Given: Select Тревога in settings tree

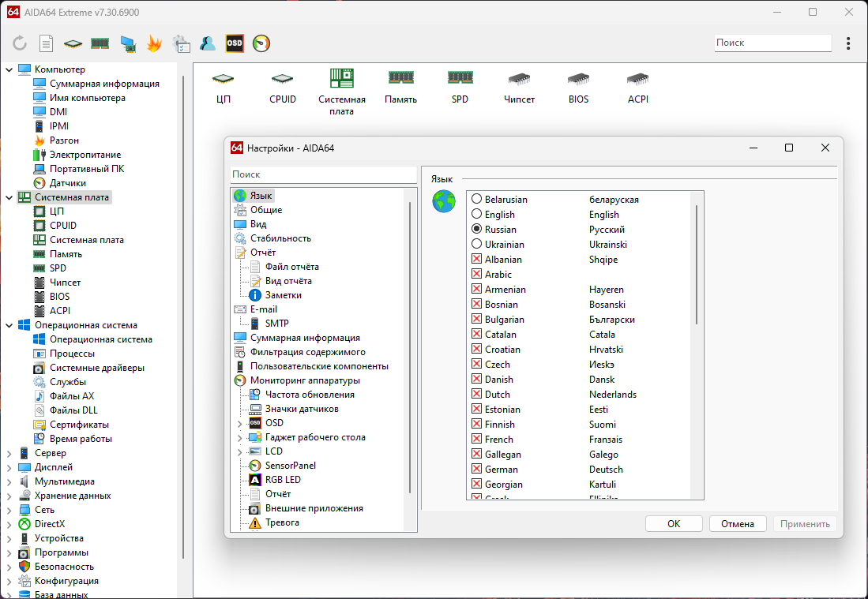Looking at the screenshot, I should (282, 522).
